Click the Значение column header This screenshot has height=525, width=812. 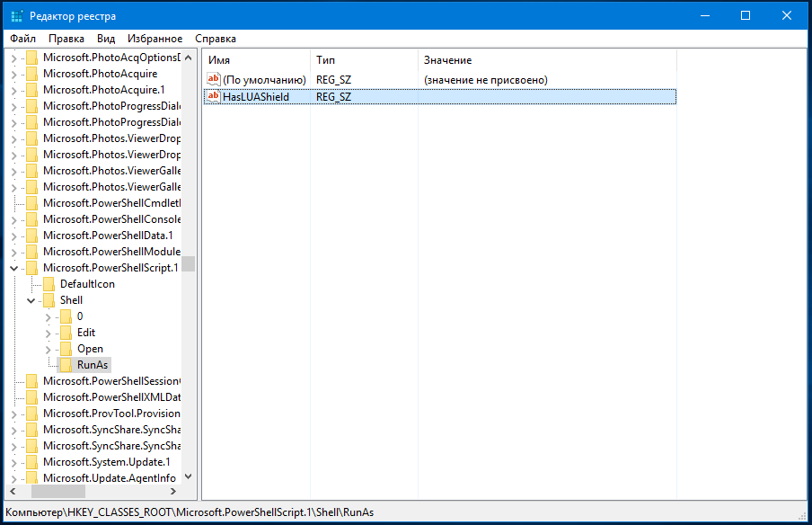coord(547,60)
